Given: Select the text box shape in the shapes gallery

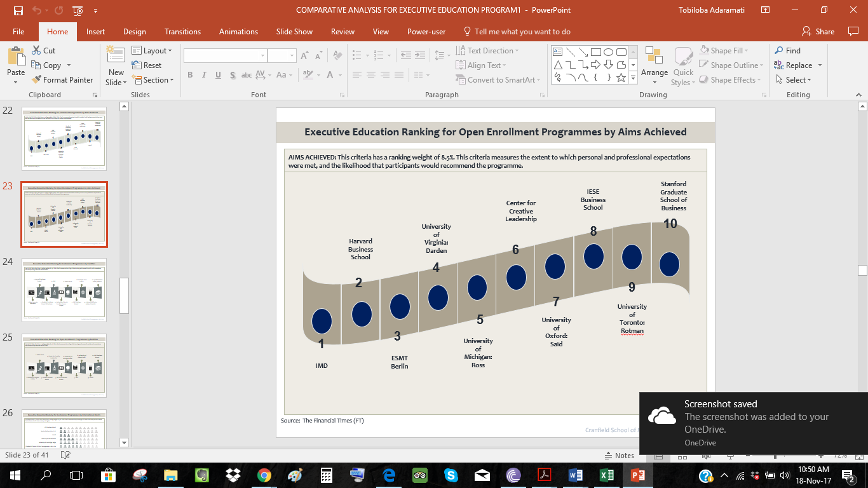Looking at the screenshot, I should (x=557, y=52).
